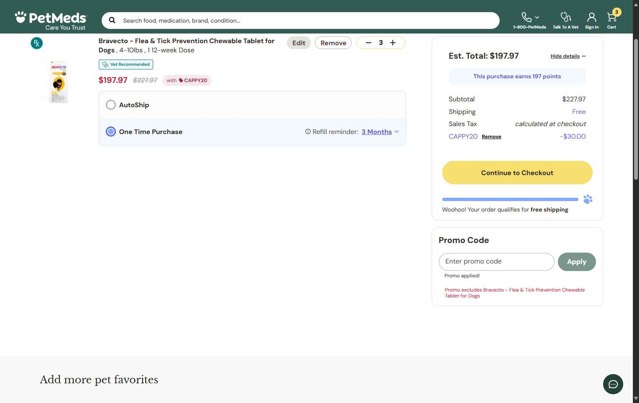639x403 pixels.
Task: Click the earns 197 points banner
Action: coord(517,76)
